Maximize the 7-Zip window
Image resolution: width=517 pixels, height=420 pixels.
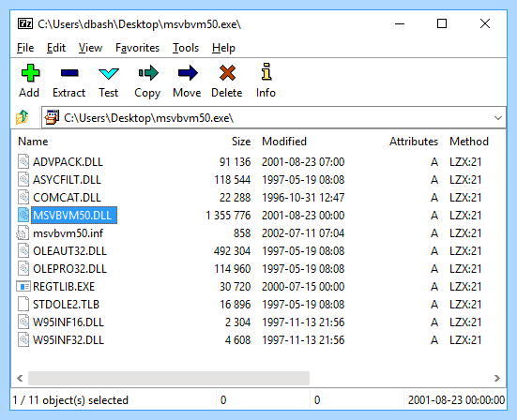coord(442,23)
